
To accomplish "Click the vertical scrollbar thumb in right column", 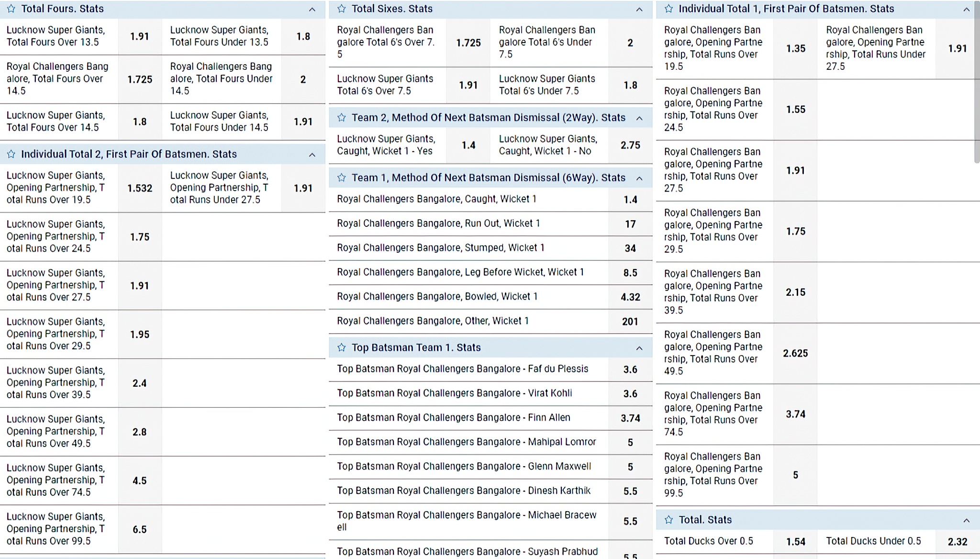I will pos(977,82).
